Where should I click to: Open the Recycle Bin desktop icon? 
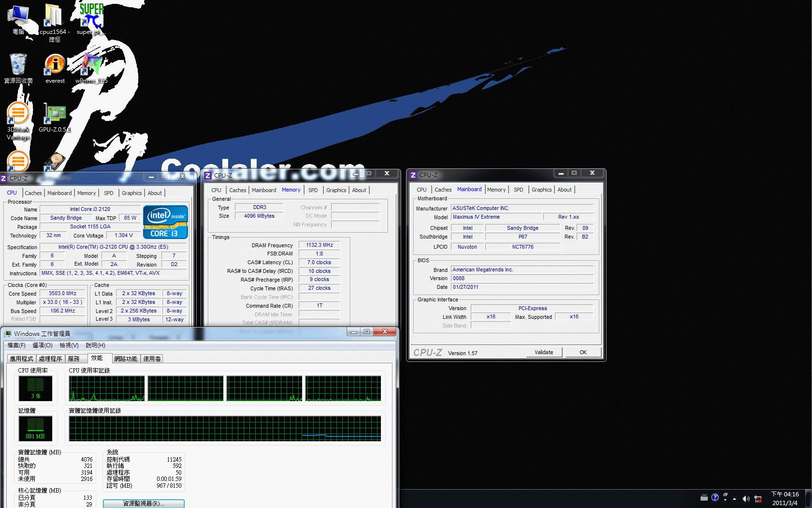pos(18,69)
